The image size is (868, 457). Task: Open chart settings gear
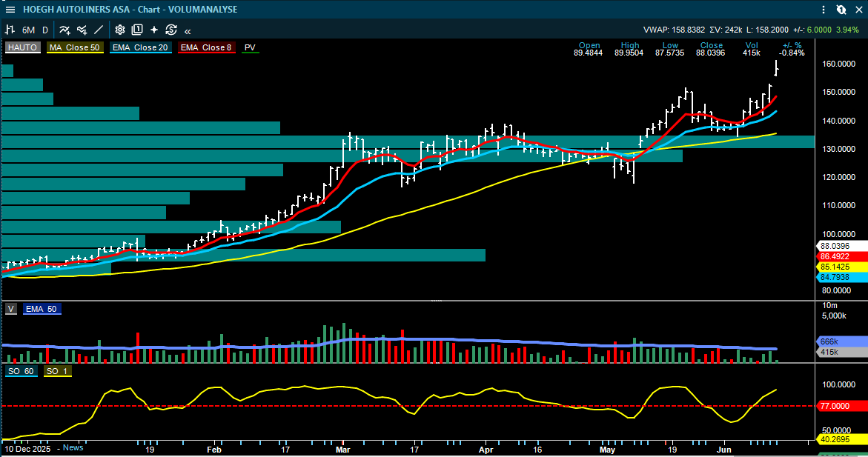tap(120, 30)
